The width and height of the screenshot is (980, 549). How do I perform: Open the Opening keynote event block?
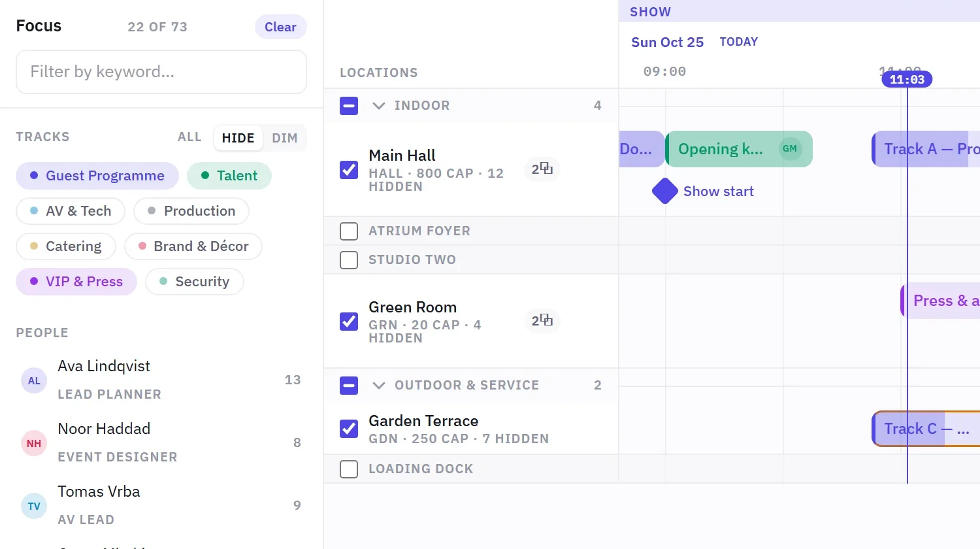[739, 149]
